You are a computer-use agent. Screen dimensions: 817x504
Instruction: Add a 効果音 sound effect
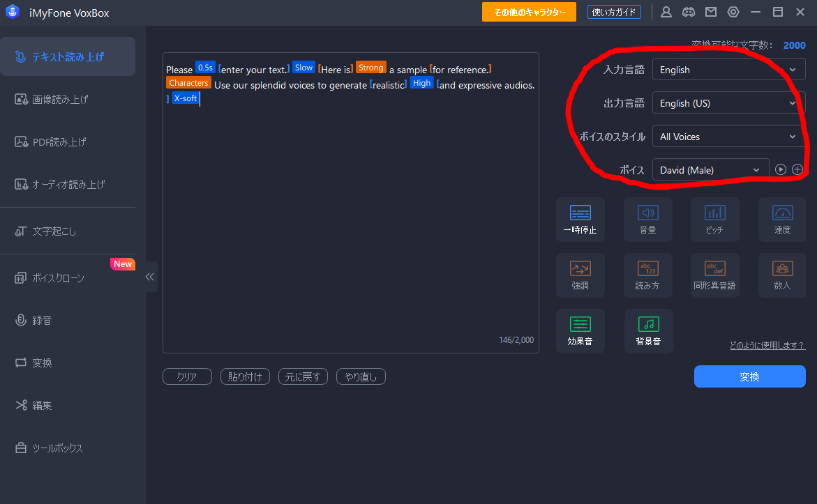(x=580, y=330)
